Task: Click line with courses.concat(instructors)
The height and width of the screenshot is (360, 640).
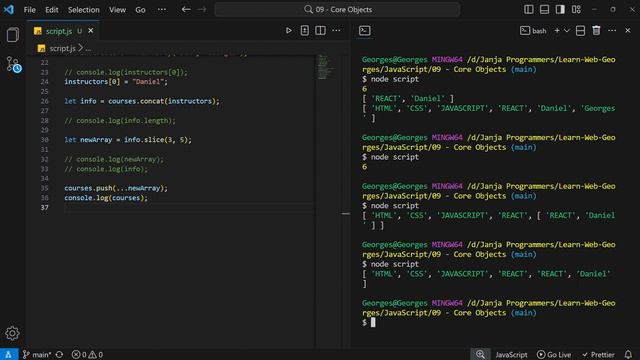Action: point(142,101)
